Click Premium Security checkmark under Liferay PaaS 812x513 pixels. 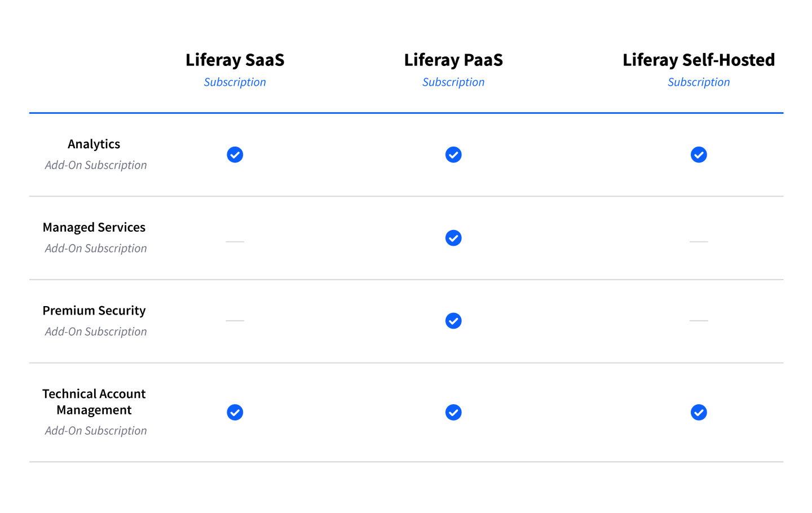(x=453, y=321)
